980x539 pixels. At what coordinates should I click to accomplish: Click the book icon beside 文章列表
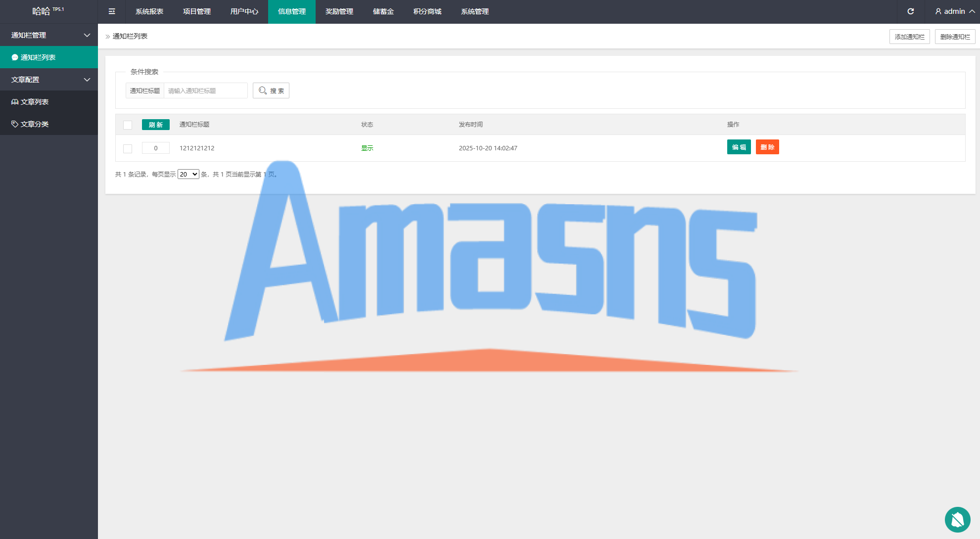click(15, 102)
